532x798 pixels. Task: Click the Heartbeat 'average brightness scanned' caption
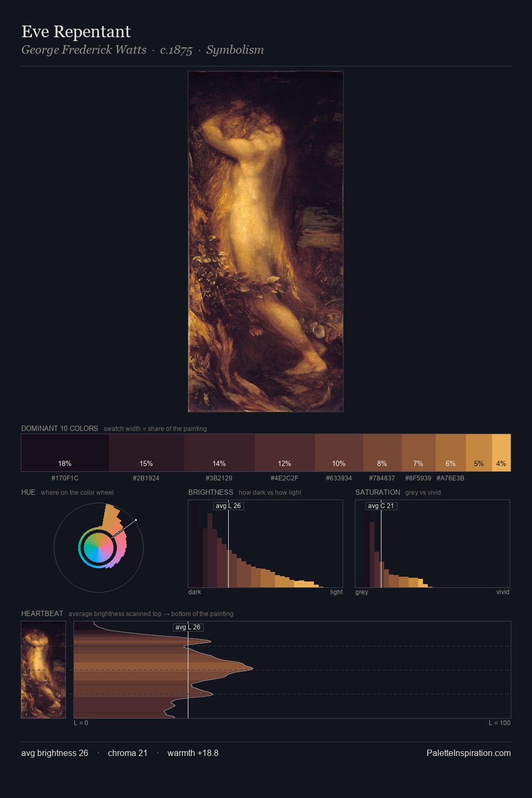click(x=151, y=614)
